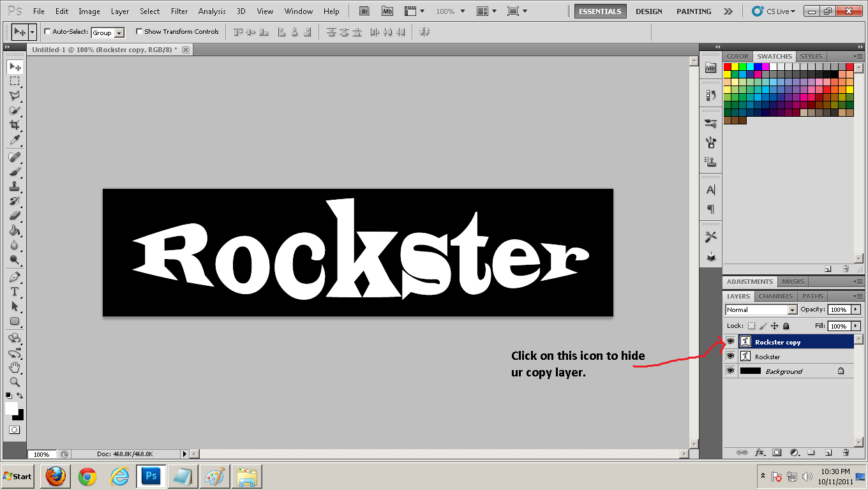Pick the Pen tool
The height and width of the screenshot is (490, 868).
[14, 277]
